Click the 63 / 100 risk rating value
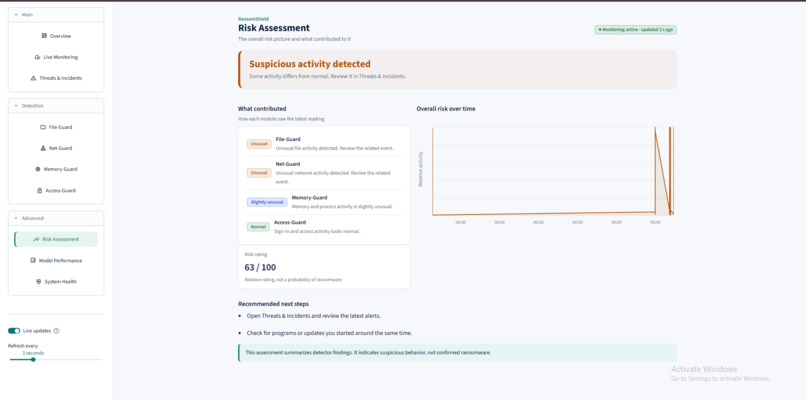The width and height of the screenshot is (806, 400). pyautogui.click(x=260, y=267)
